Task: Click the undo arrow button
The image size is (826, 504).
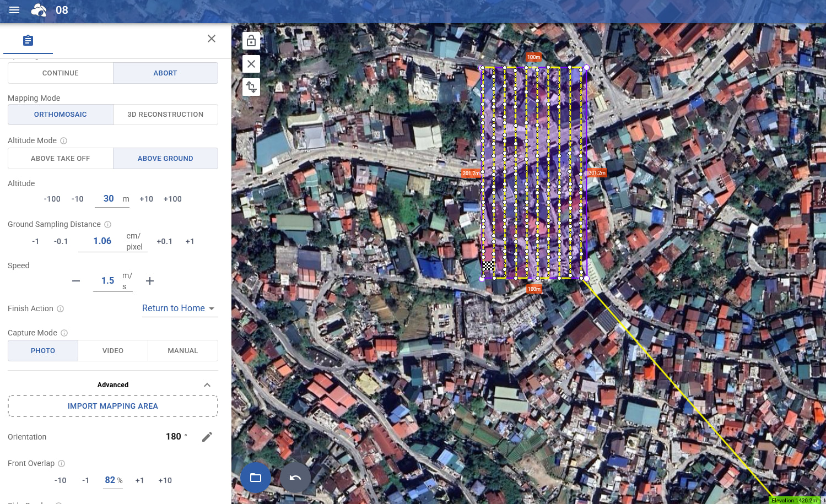Action: [x=295, y=478]
